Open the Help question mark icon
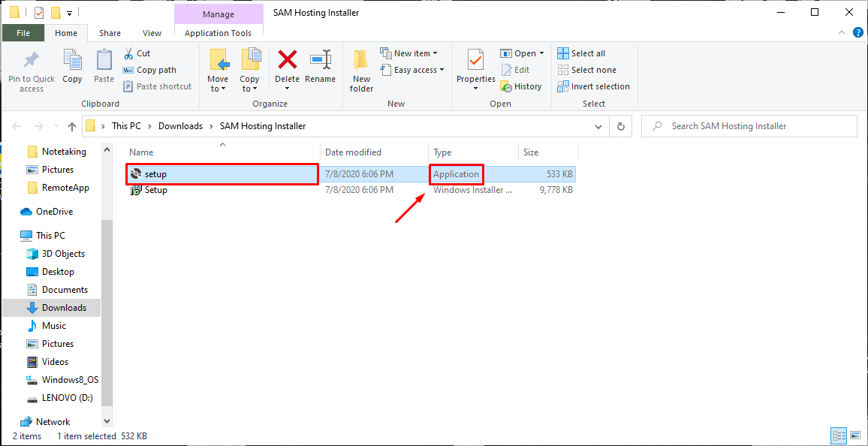This screenshot has height=446, width=868. 858,32
